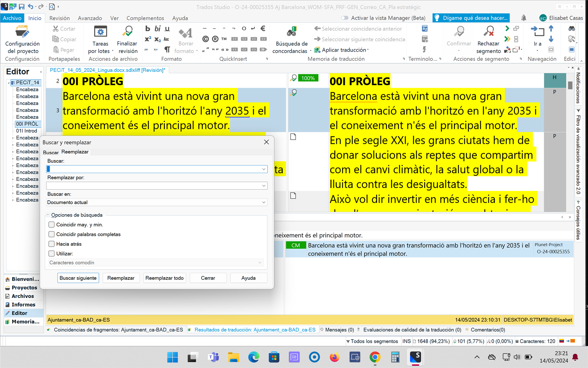Open the Complementos tab
The image size is (588, 368).
[145, 18]
